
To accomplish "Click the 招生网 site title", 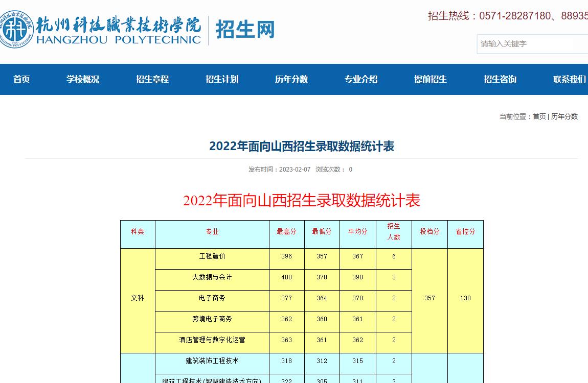I will 245,30.
